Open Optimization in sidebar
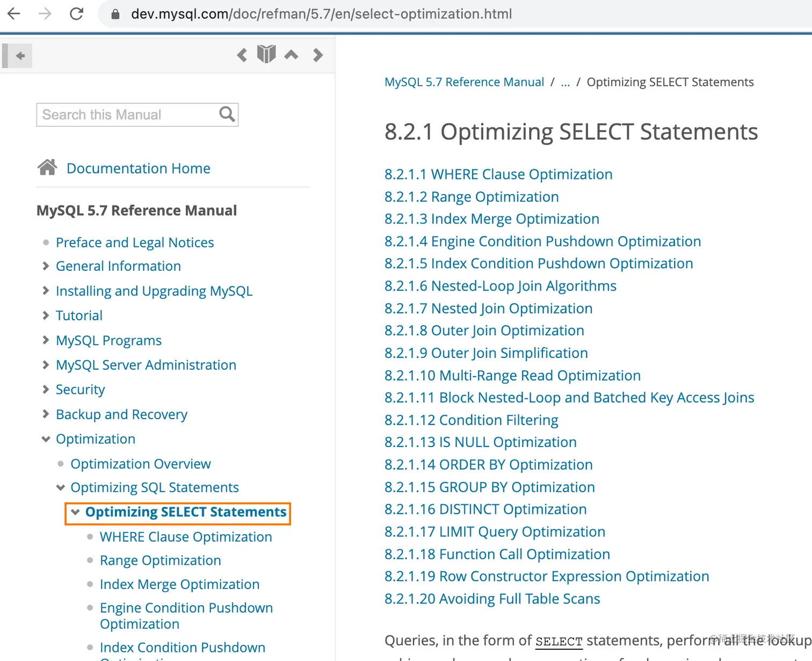The image size is (812, 661). tap(96, 439)
